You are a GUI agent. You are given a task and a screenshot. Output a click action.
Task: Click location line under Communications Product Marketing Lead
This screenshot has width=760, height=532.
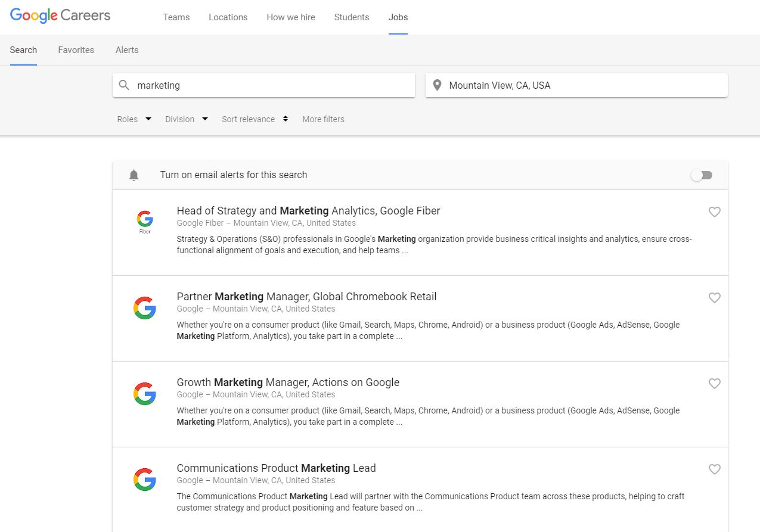(x=256, y=481)
